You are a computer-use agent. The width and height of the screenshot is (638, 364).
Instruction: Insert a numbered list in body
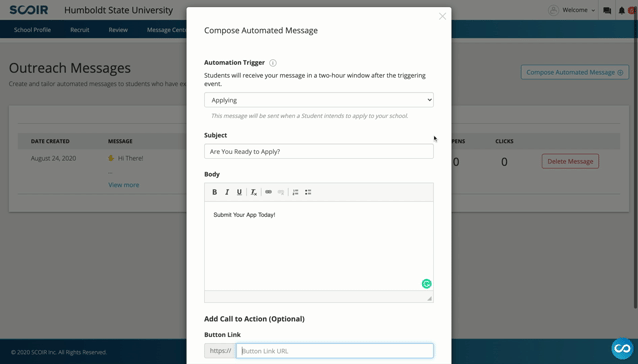point(295,192)
